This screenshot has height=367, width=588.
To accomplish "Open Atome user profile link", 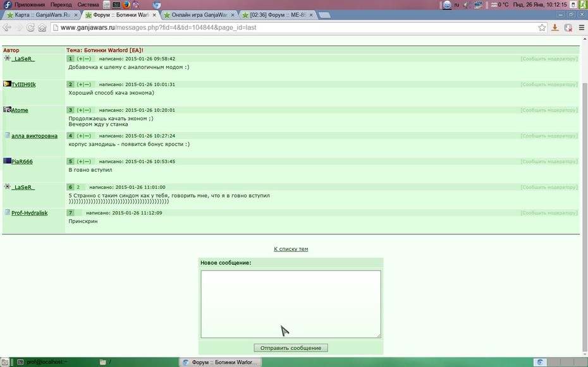I will point(20,110).
